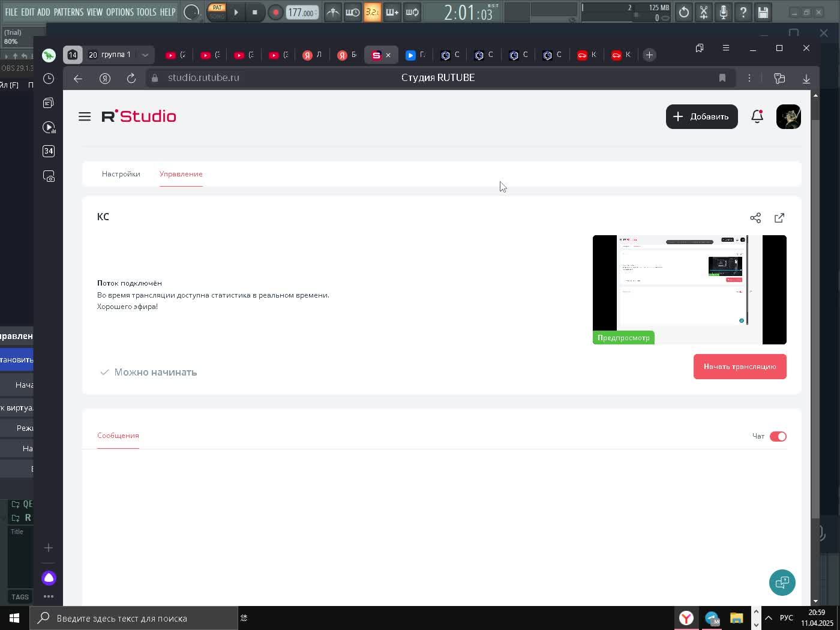Open the sidebar's three-dot more options

pyautogui.click(x=49, y=596)
